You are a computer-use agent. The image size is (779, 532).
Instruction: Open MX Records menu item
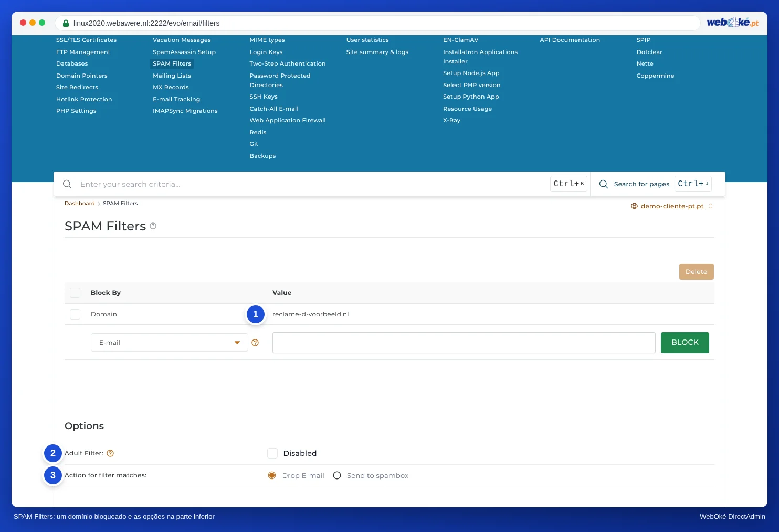(171, 87)
